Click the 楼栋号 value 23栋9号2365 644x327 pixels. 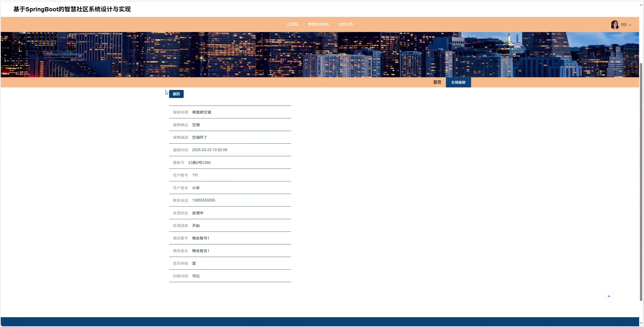coord(199,163)
